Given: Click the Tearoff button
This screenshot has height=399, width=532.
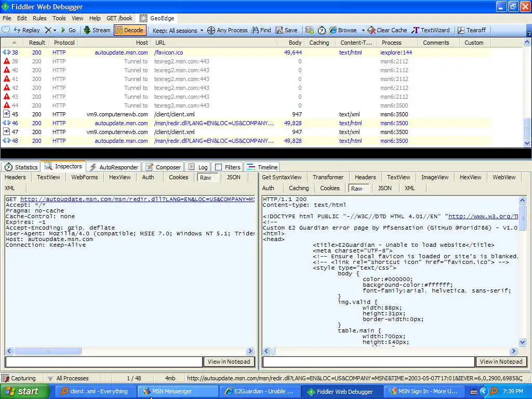Looking at the screenshot, I should click(x=472, y=30).
